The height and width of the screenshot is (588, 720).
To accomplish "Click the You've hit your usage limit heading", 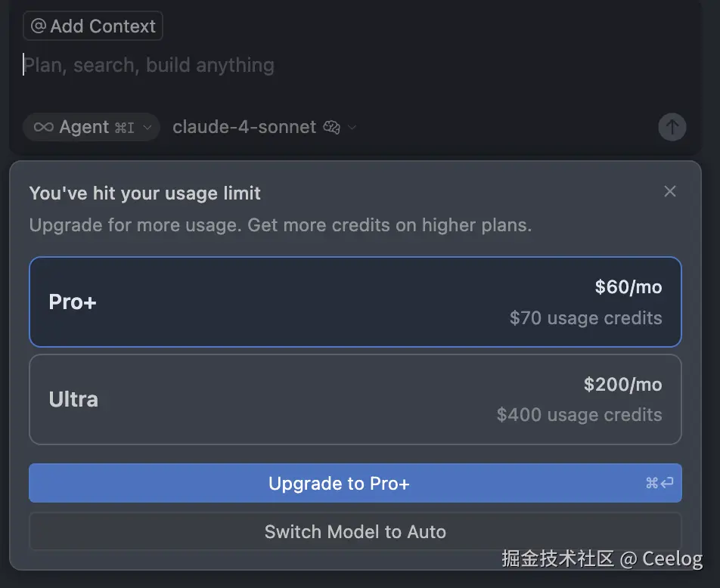I will [x=144, y=193].
